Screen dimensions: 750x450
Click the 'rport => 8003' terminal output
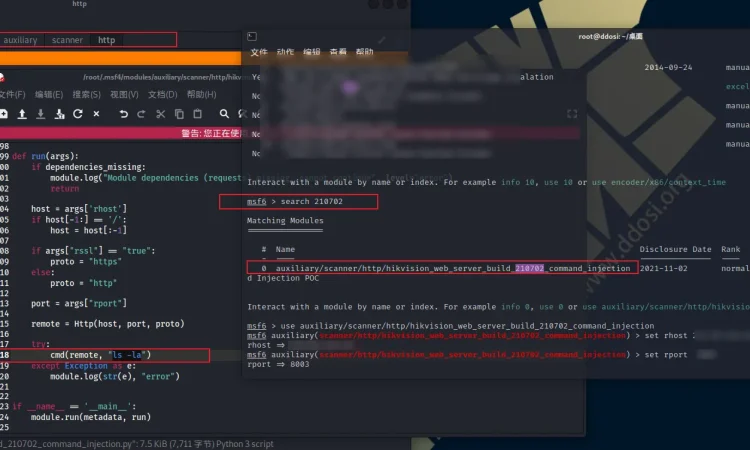tap(278, 364)
